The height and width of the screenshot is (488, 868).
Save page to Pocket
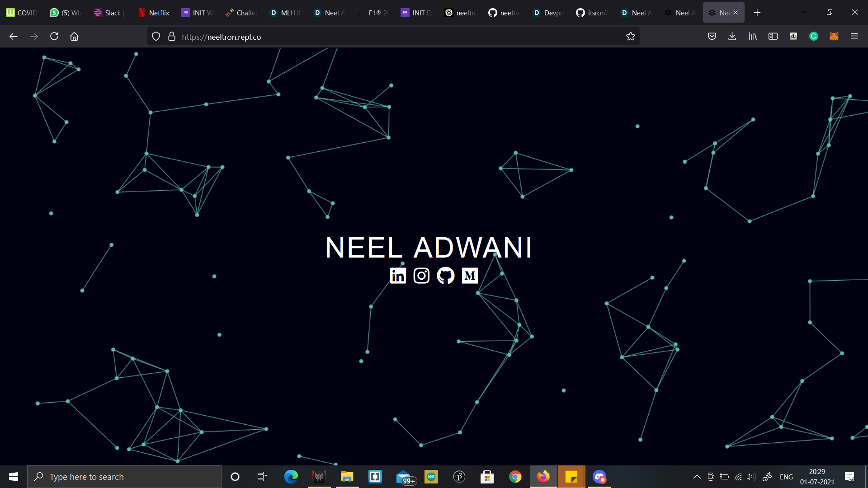(x=712, y=37)
